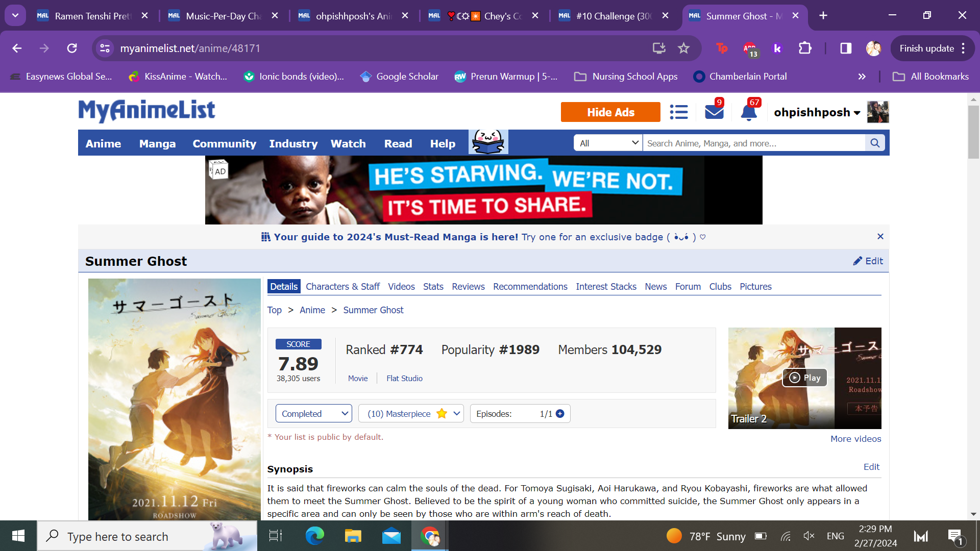Switch to the Characters & Staff tab
This screenshot has width=980, height=551.
click(342, 287)
